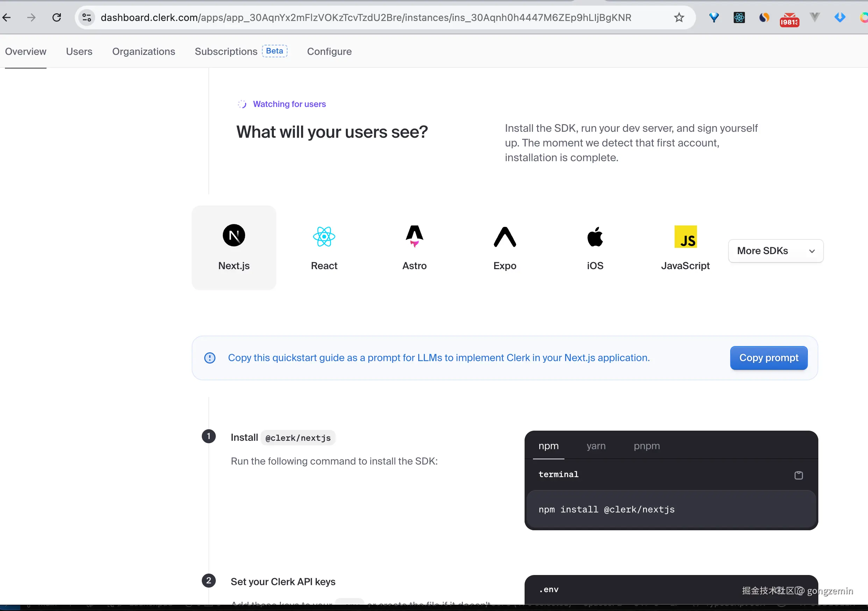Switch to the yarn tab
Viewport: 868px width, 611px height.
click(x=596, y=446)
